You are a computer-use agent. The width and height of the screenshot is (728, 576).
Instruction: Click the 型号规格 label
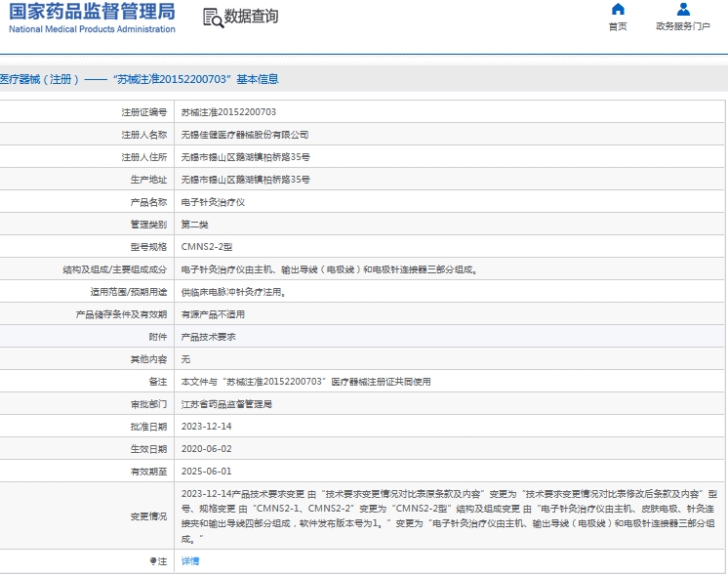(x=148, y=247)
